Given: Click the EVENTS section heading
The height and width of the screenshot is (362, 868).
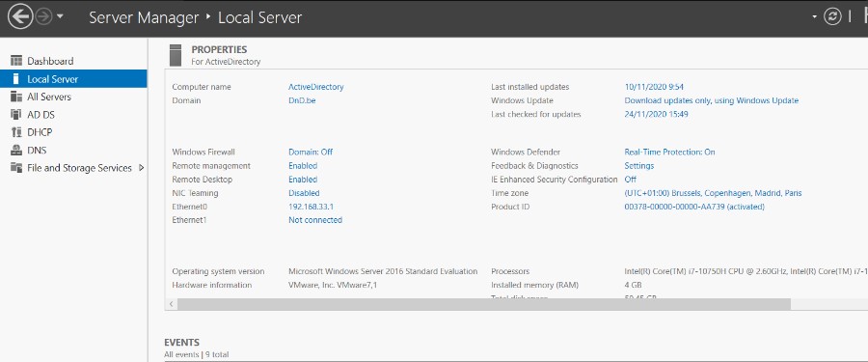Looking at the screenshot, I should tap(181, 343).
